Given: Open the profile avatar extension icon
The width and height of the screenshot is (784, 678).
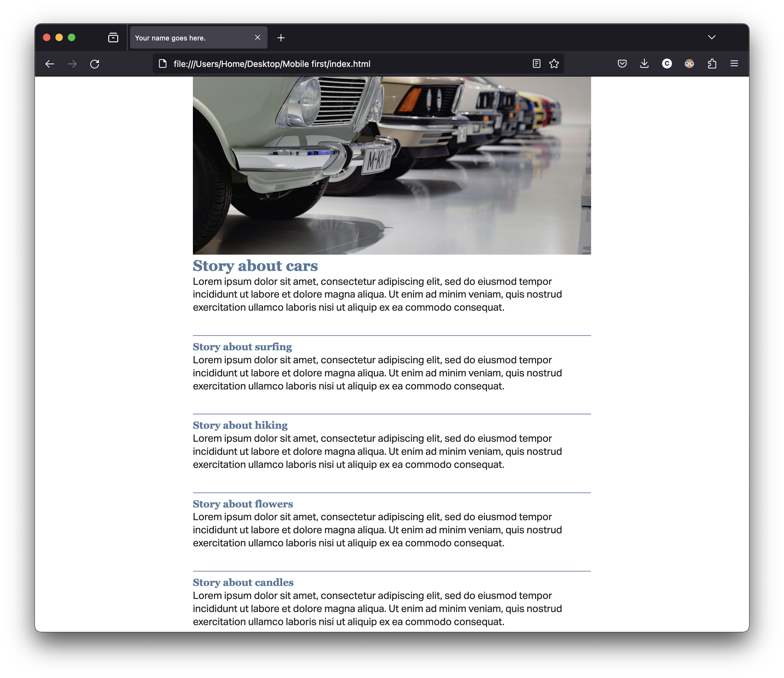Looking at the screenshot, I should pos(689,64).
